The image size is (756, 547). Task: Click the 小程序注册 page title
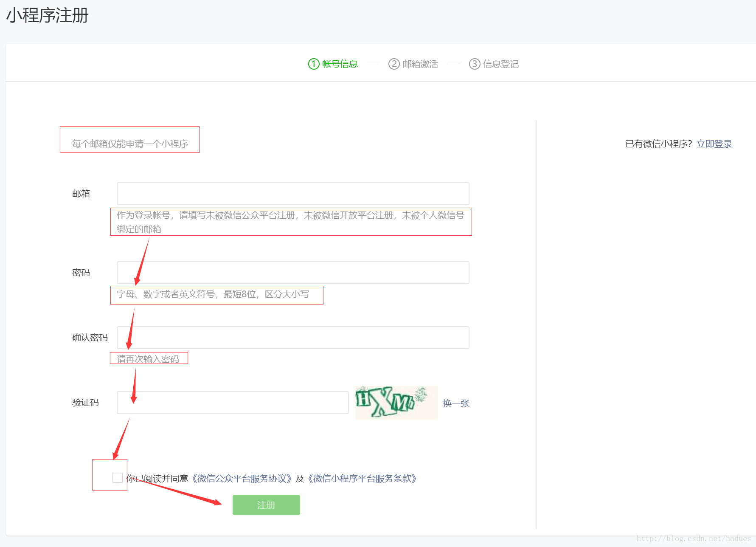[x=47, y=16]
